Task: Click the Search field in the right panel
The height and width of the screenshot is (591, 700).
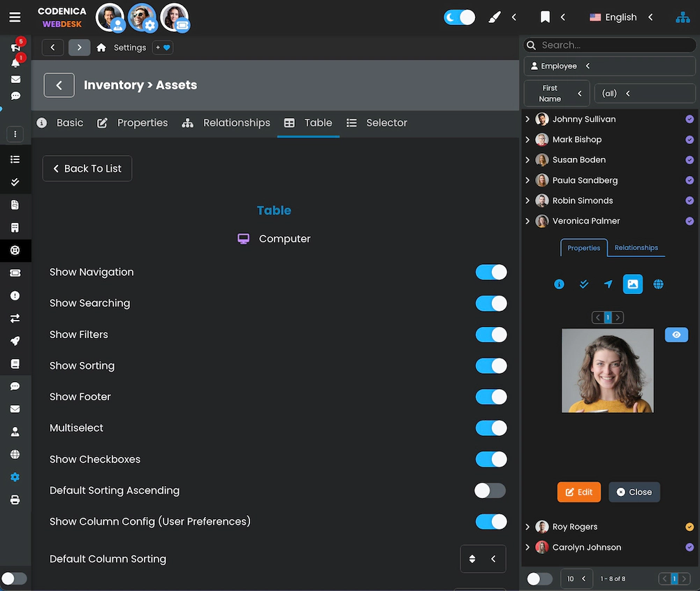Action: point(608,45)
